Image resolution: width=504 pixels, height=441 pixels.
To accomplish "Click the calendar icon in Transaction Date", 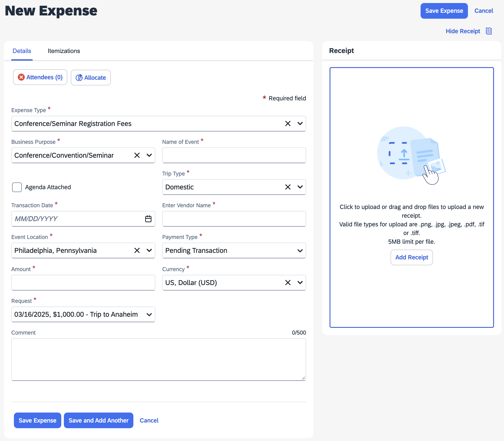I will point(148,219).
